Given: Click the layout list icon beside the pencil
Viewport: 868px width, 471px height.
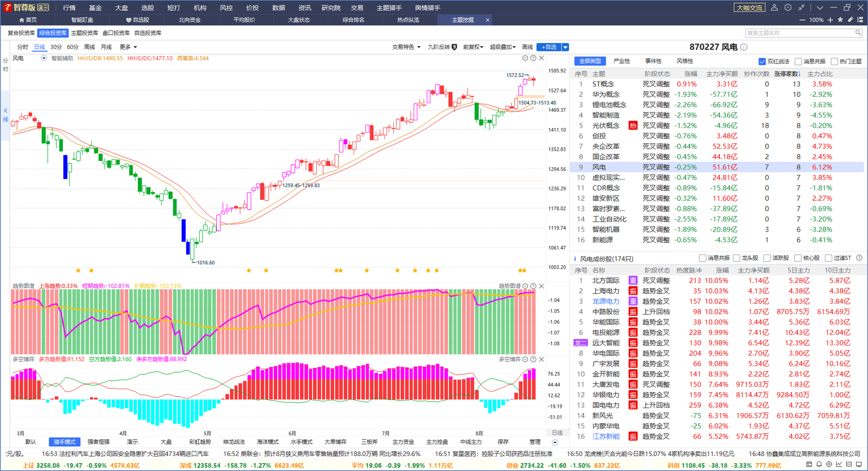Looking at the screenshot, I should tap(860, 20).
